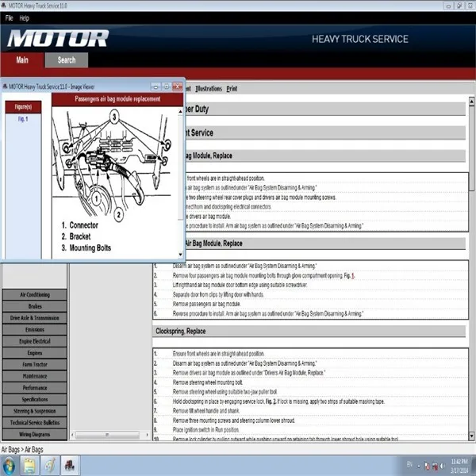Click the 'Remove passengers air bag module' step
Viewport: 476px width, 476px height.
click(206, 304)
